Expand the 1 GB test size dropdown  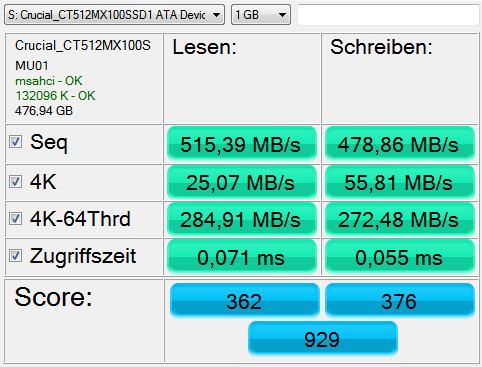[261, 15]
